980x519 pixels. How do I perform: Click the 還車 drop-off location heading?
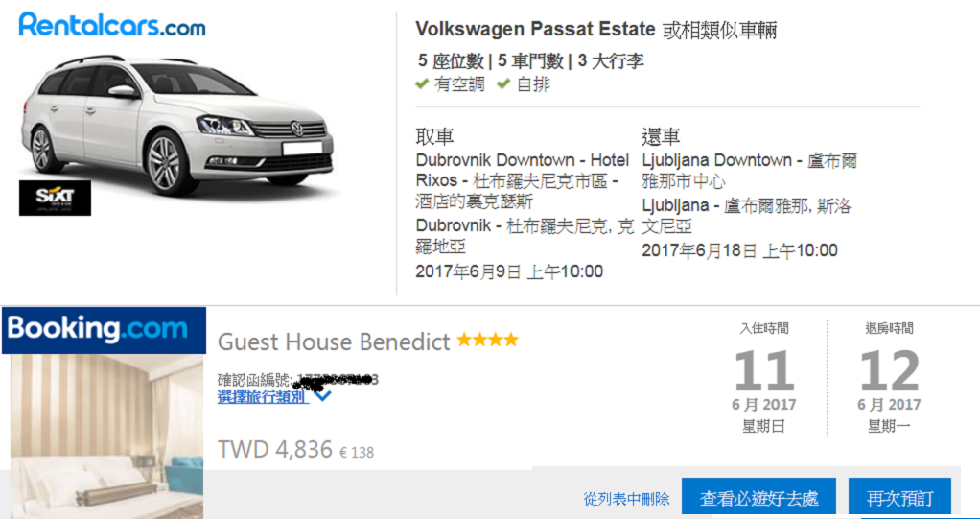(662, 136)
